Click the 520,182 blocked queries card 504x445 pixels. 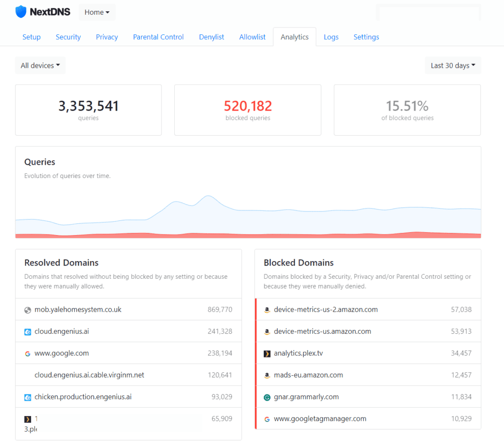point(248,110)
